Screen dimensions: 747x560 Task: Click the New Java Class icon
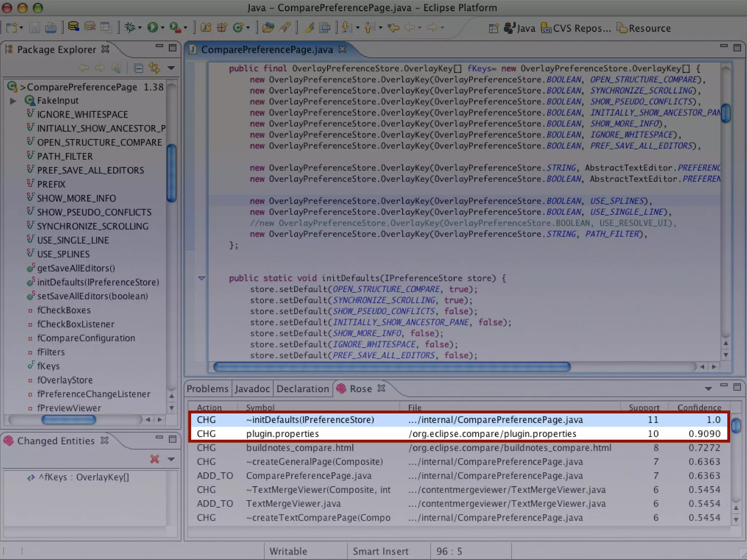click(x=238, y=28)
